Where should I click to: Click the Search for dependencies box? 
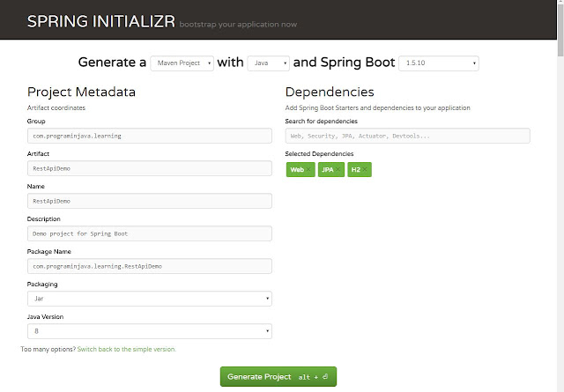(x=408, y=136)
